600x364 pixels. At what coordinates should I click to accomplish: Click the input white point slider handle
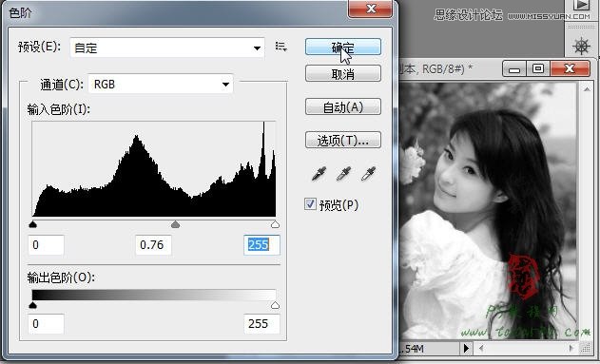pos(275,224)
